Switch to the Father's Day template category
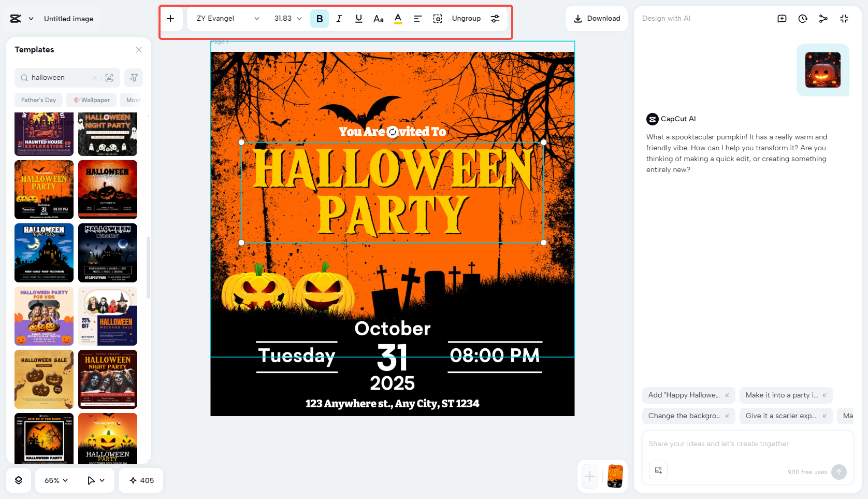Image resolution: width=868 pixels, height=499 pixels. 38,99
